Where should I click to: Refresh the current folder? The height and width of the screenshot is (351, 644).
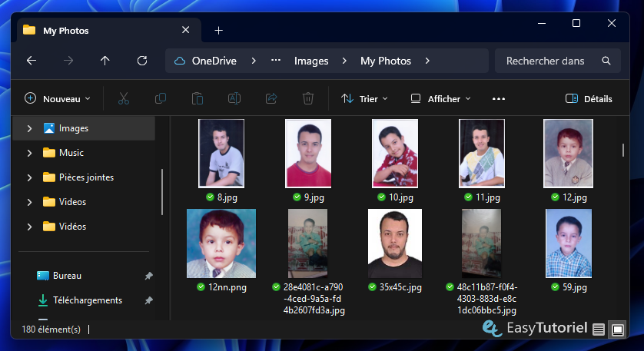[142, 61]
